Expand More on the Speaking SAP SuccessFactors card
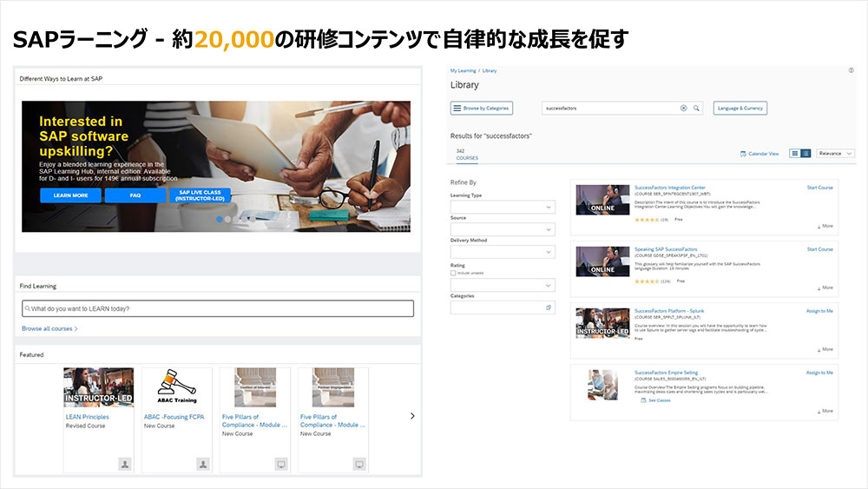This screenshot has width=868, height=489. [x=825, y=287]
